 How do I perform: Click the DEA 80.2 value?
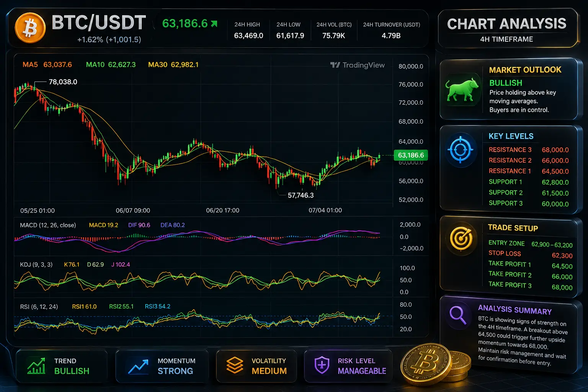click(x=173, y=225)
